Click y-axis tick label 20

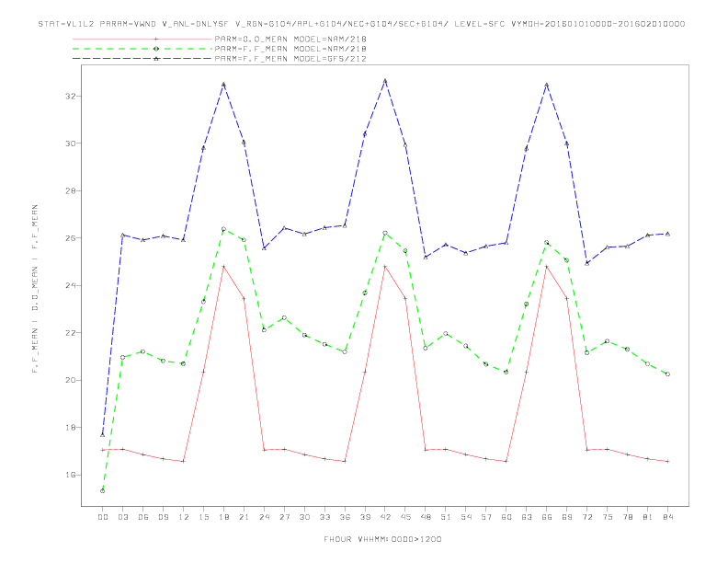[x=70, y=381]
